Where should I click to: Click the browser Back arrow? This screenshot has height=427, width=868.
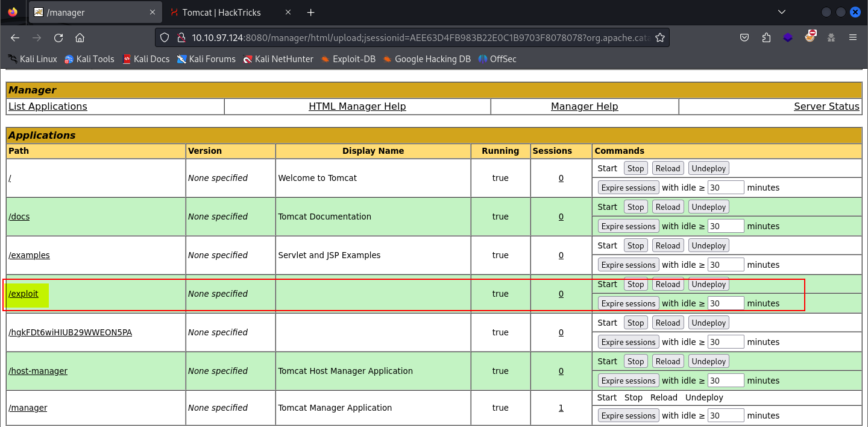pos(15,37)
